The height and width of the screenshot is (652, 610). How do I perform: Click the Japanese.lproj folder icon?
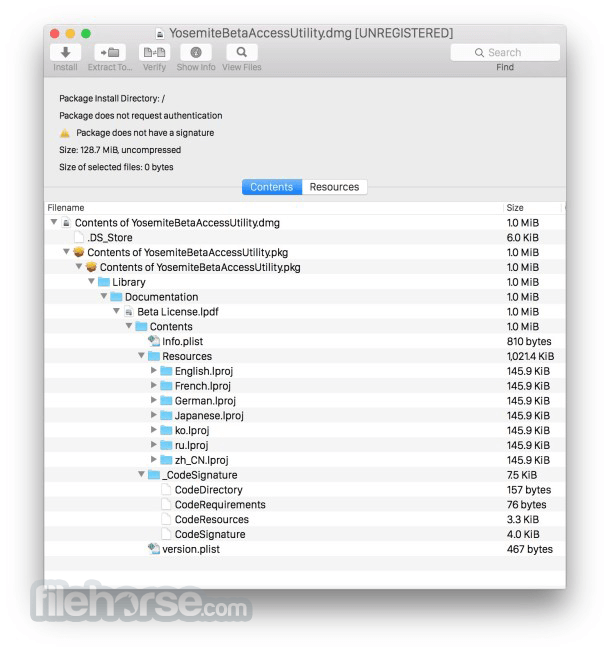(166, 415)
